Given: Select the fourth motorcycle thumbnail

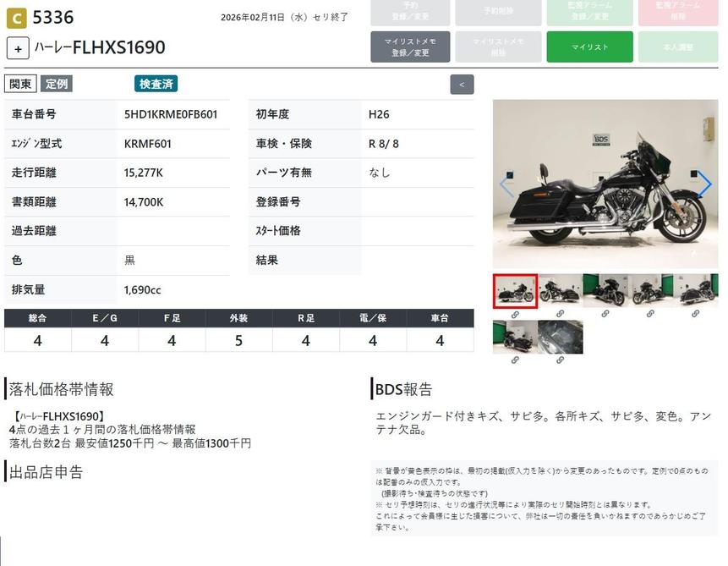Looking at the screenshot, I should 649,291.
